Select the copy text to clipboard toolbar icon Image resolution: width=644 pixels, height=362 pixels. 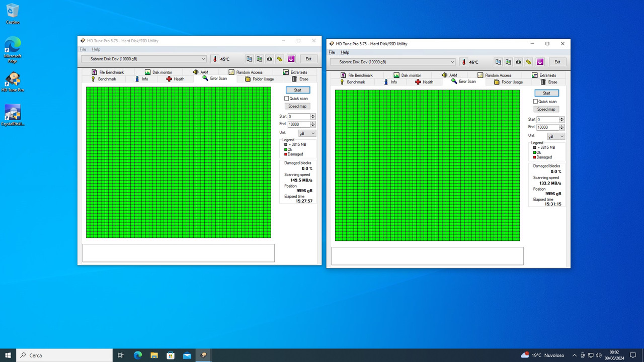pyautogui.click(x=249, y=59)
